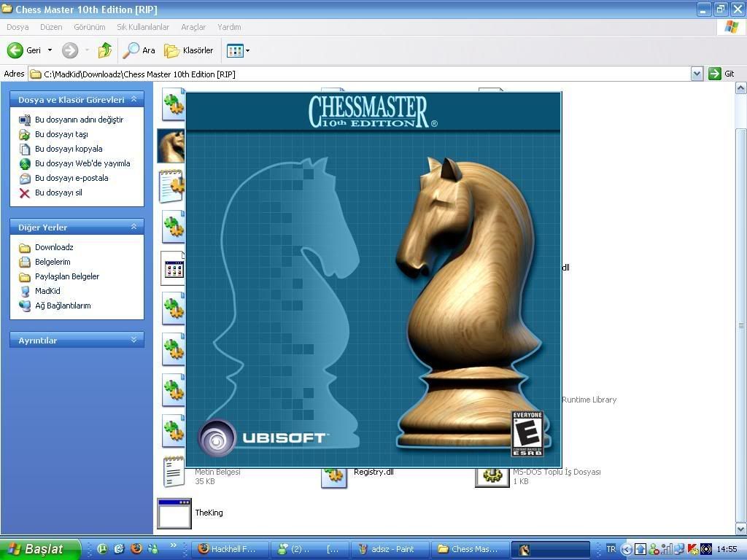Open the Registry.dll file icon

[x=333, y=478]
